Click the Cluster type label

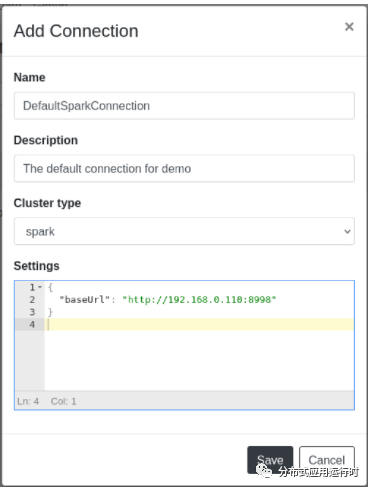pos(47,203)
